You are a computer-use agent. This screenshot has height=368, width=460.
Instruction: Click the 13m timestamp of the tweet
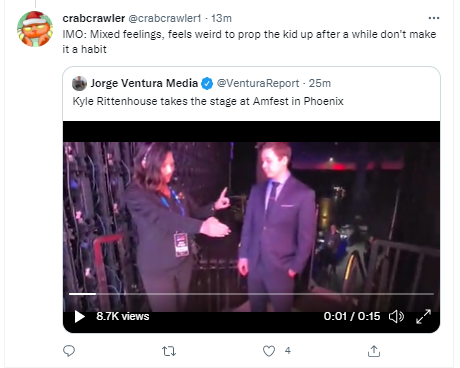(x=221, y=18)
